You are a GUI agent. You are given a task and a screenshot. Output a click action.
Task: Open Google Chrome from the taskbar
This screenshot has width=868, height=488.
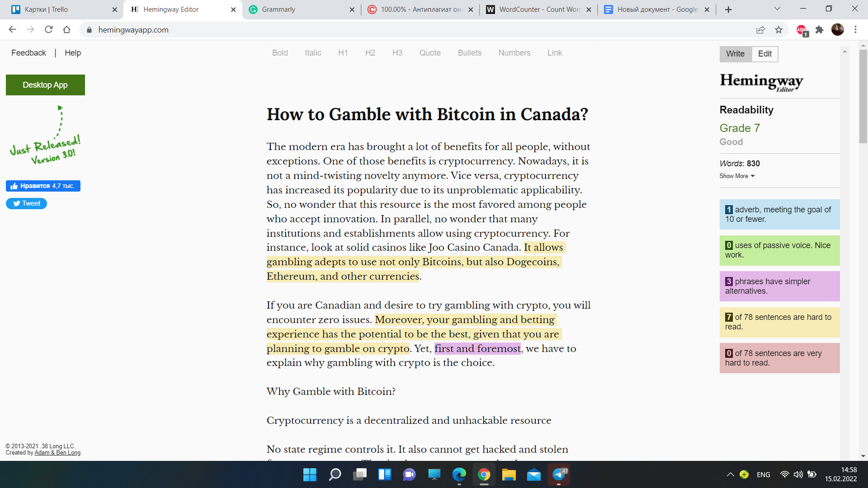click(x=484, y=474)
